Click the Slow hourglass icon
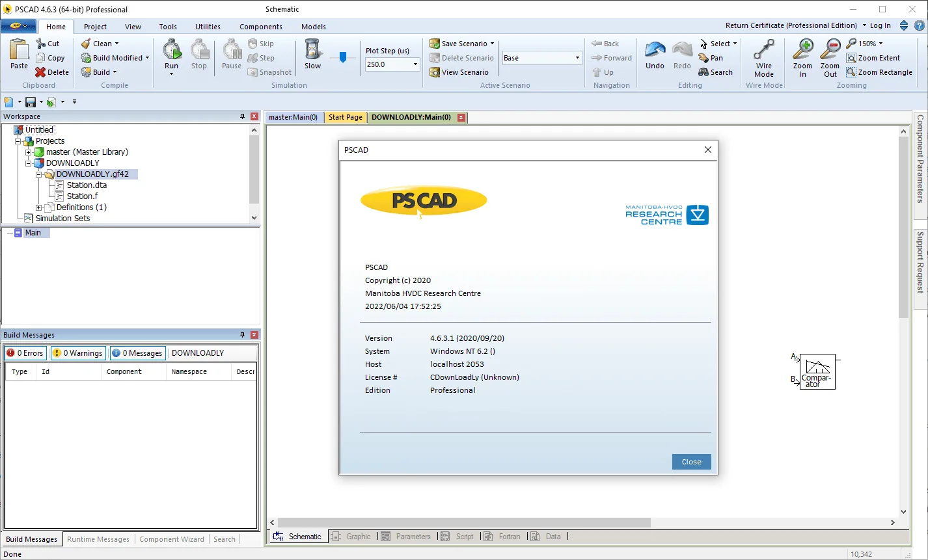Viewport: 928px width, 560px height. pyautogui.click(x=313, y=49)
